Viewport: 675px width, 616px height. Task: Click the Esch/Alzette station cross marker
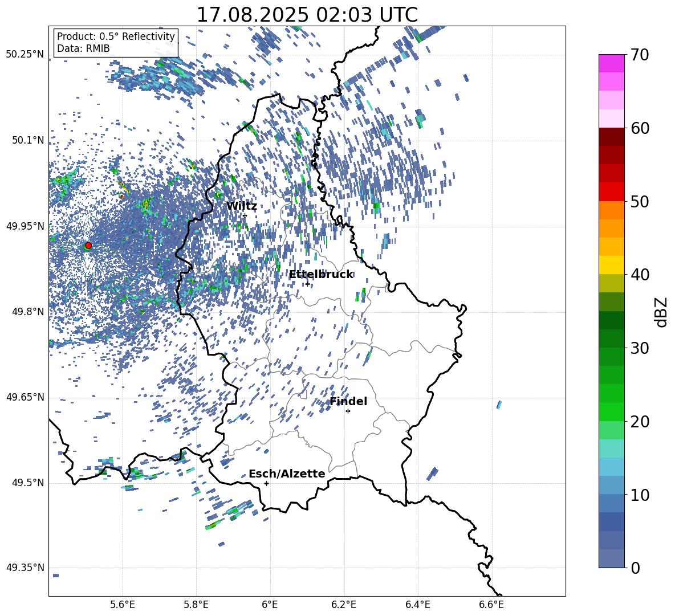(266, 483)
